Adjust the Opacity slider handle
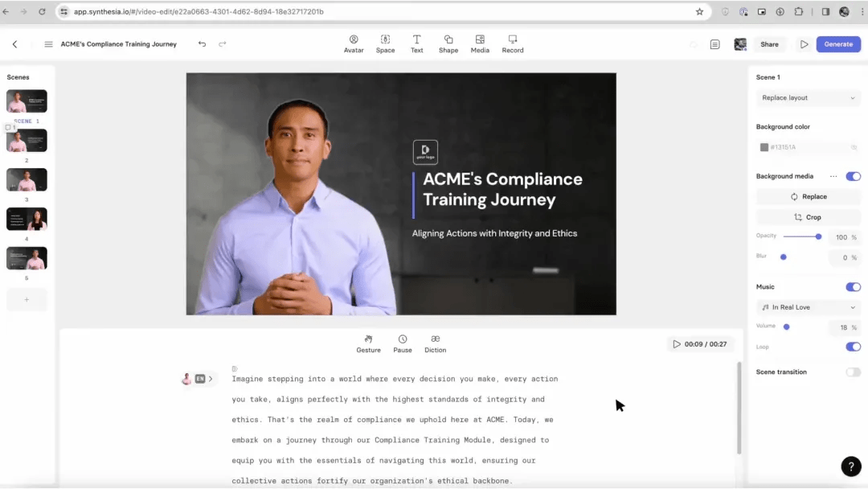 point(818,236)
